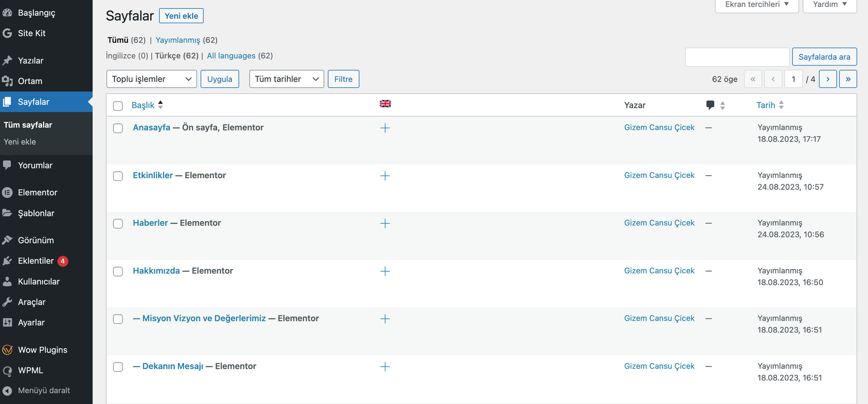The width and height of the screenshot is (868, 404).
Task: Open the Elementor sidebar icon
Action: [7, 193]
